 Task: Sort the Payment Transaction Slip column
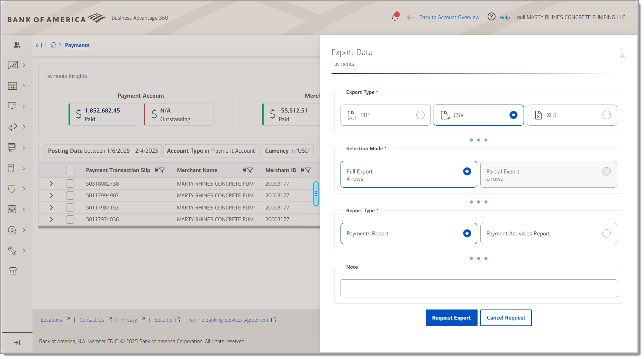(156, 170)
